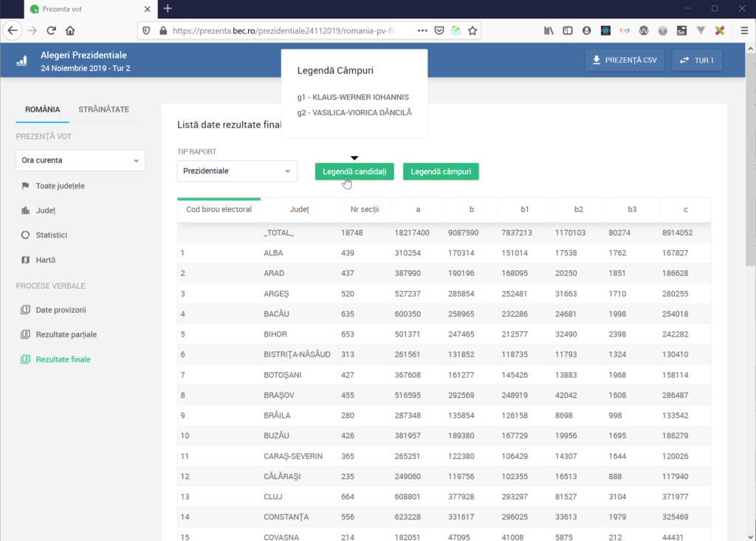Click the Nr secții column header
756x541 pixels.
(x=365, y=210)
